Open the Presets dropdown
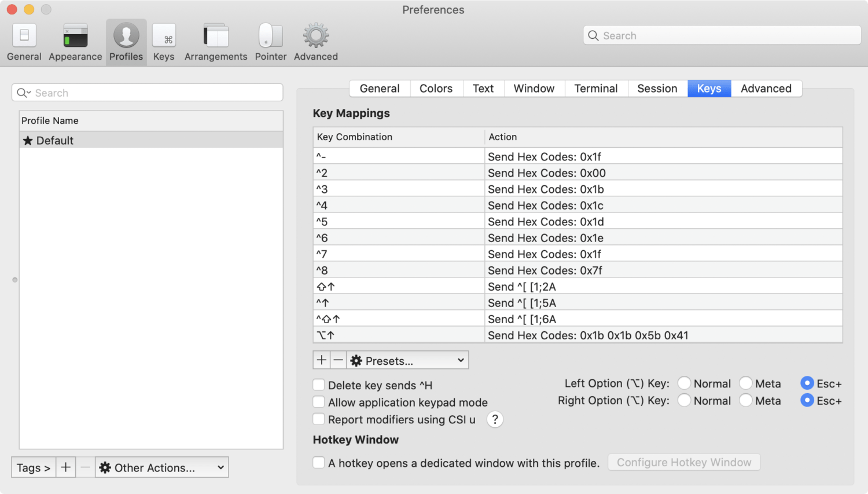The image size is (868, 494). [407, 360]
